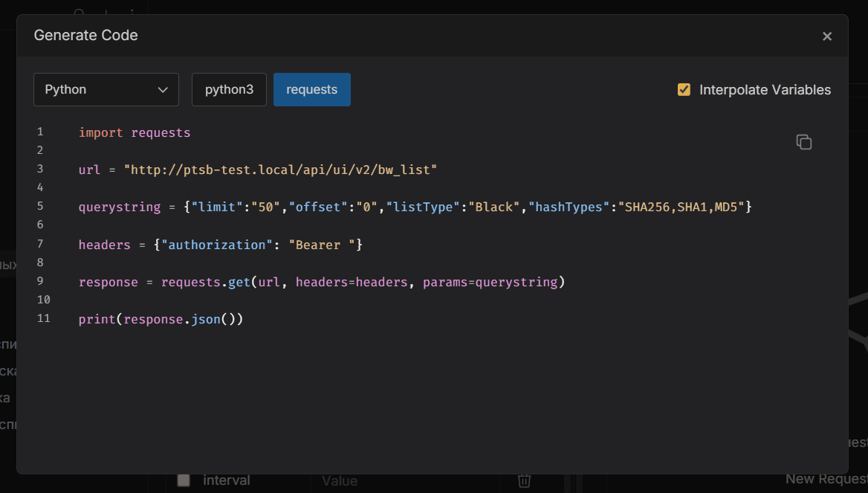Copy generated code with the clipboard icon
This screenshot has width=868, height=493.
pyautogui.click(x=804, y=142)
